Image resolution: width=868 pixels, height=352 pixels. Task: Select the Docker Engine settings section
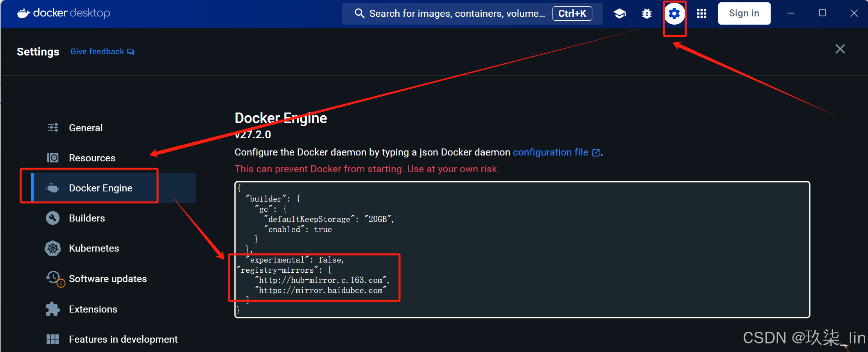[x=113, y=188]
